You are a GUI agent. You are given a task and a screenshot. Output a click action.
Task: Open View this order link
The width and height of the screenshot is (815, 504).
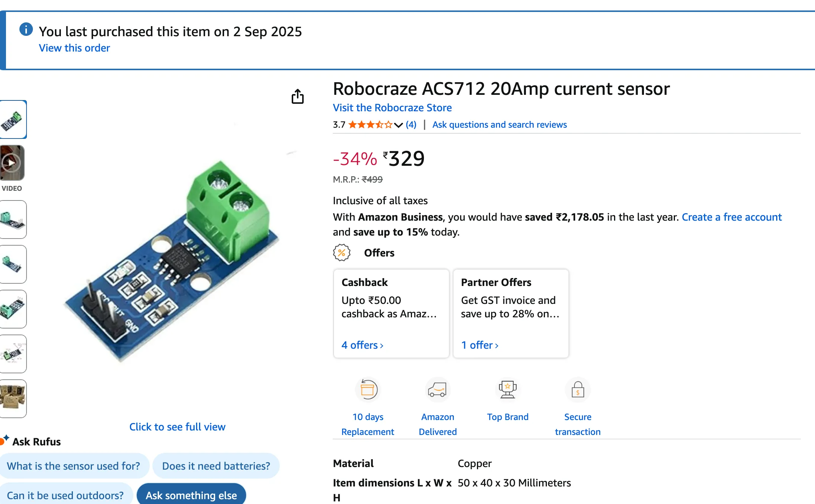tap(74, 48)
